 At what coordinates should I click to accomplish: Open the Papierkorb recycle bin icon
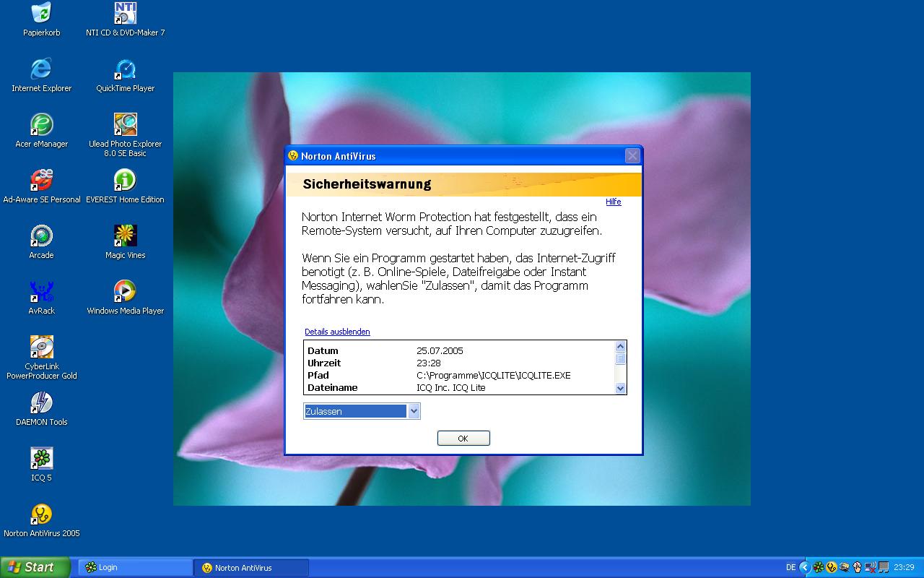tap(41, 14)
